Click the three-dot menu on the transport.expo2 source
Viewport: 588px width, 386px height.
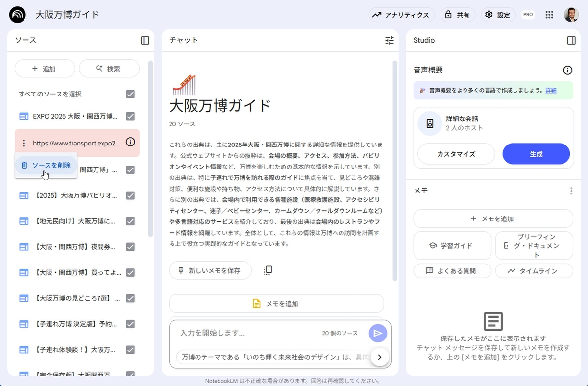click(x=24, y=143)
